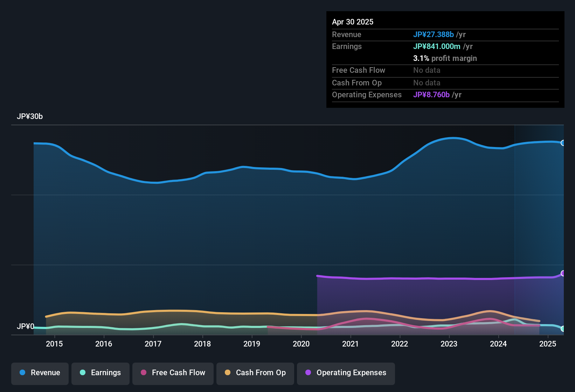The height and width of the screenshot is (392, 575).
Task: Click the JP¥27.388b revenue value
Action: point(434,35)
